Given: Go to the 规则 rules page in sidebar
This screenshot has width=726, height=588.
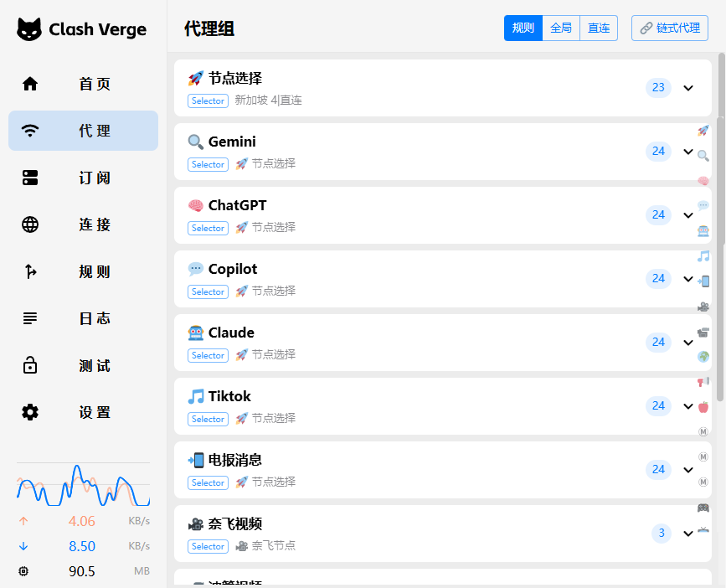Looking at the screenshot, I should [84, 271].
